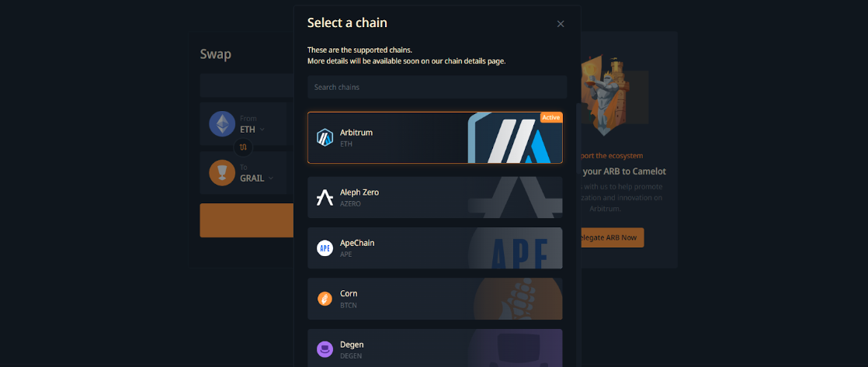
Task: Click the ETH token icon under From
Action: (x=222, y=123)
